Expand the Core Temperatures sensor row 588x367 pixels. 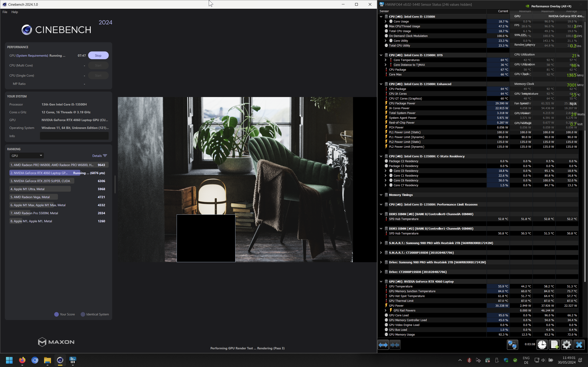click(386, 60)
